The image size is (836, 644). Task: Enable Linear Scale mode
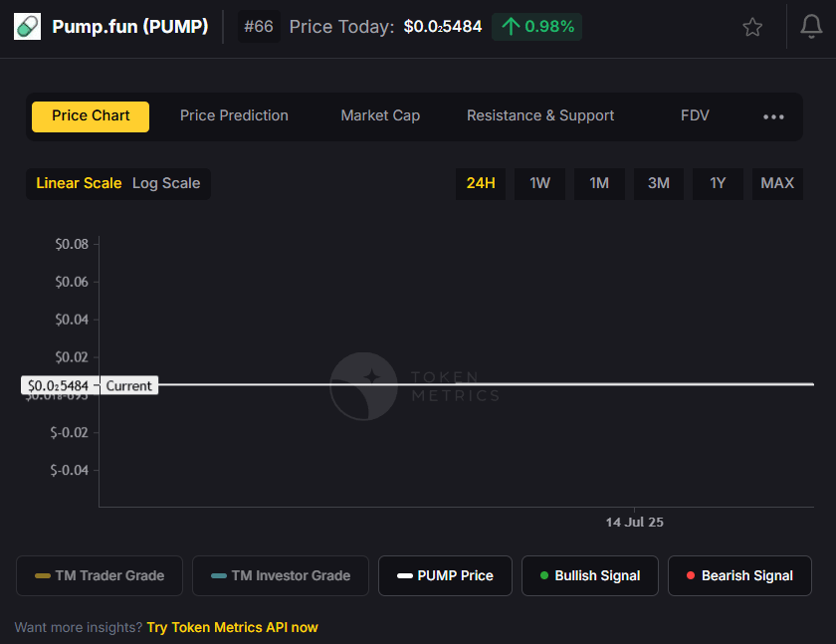[x=79, y=183]
